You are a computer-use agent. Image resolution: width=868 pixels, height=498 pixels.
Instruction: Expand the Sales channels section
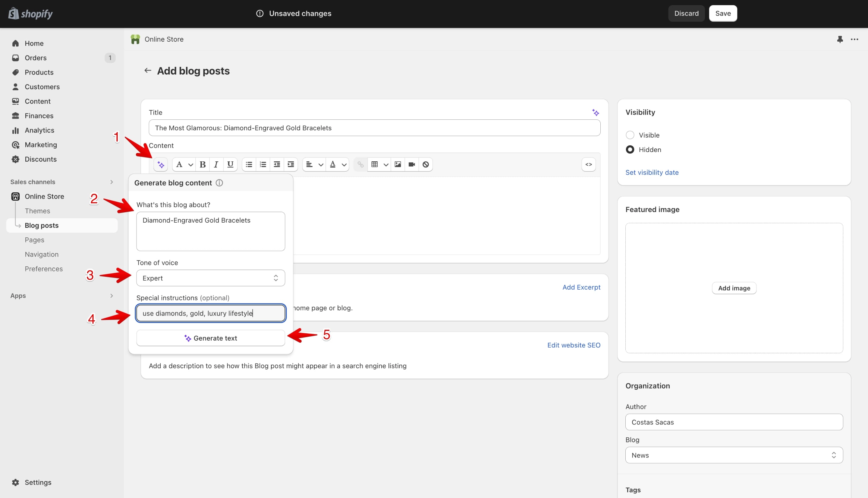112,182
